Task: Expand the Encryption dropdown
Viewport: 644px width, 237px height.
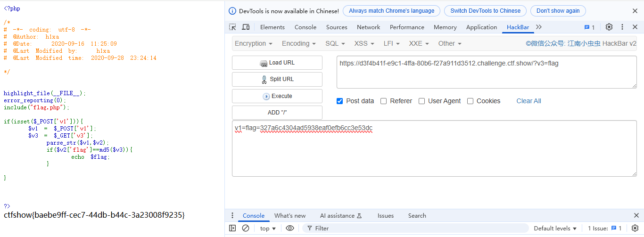Action: click(x=254, y=43)
